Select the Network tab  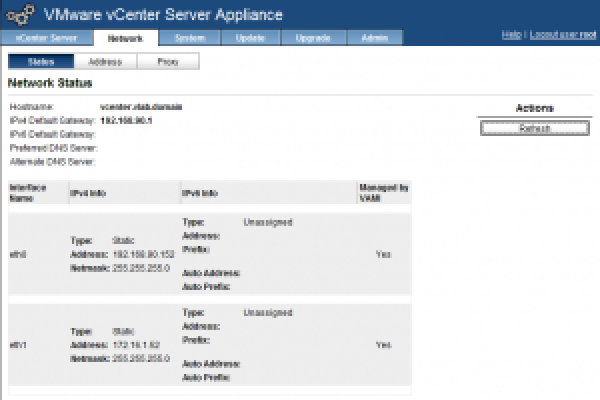click(x=126, y=38)
